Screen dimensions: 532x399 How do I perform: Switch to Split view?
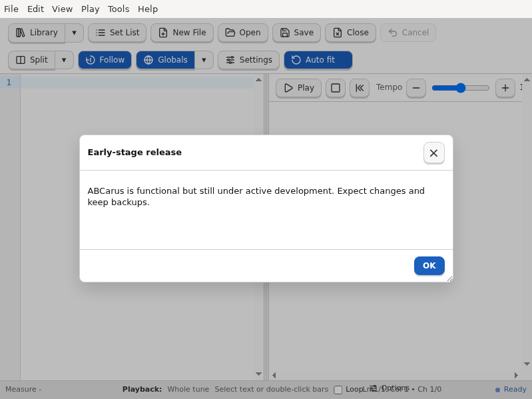31,60
